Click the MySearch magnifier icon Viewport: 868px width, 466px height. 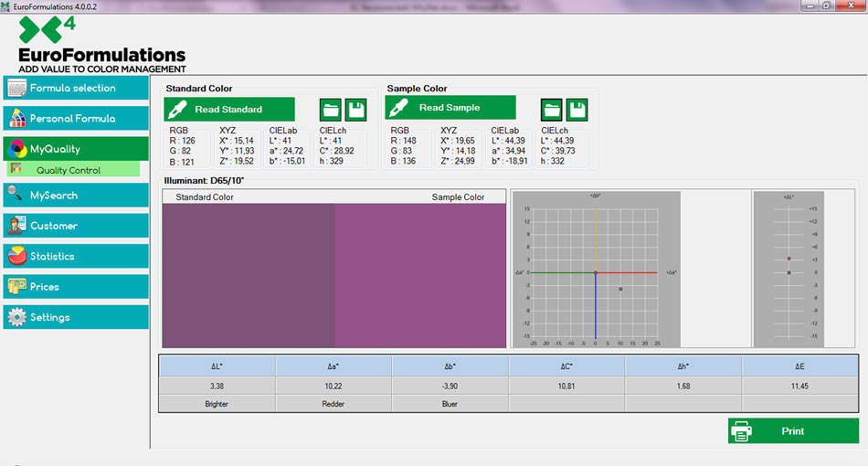[x=15, y=194]
